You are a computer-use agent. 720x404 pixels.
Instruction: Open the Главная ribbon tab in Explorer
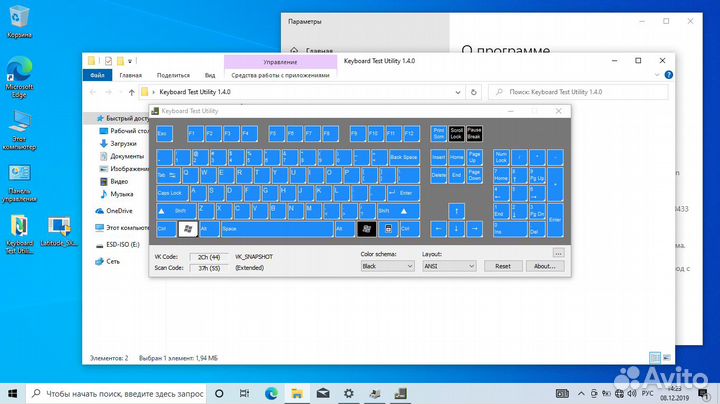130,75
